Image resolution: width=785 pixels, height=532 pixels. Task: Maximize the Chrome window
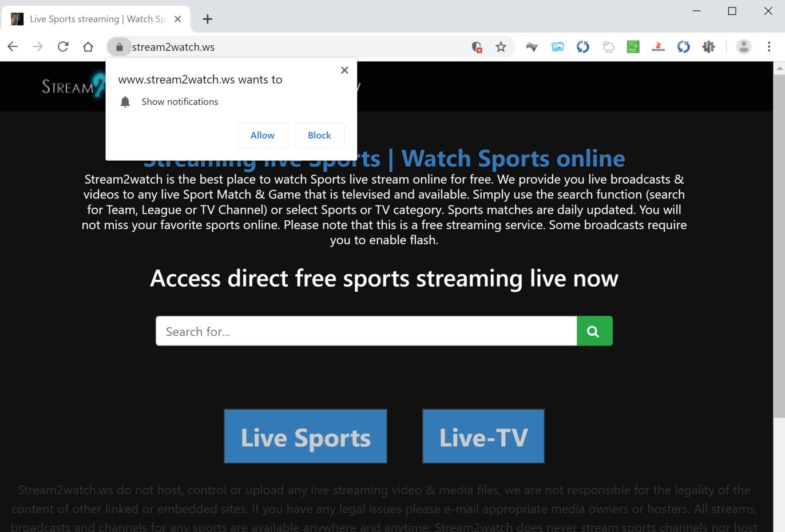point(732,11)
